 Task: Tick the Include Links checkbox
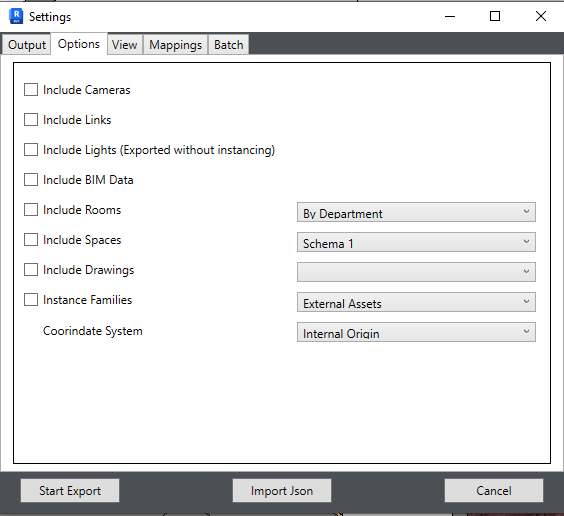[x=31, y=120]
